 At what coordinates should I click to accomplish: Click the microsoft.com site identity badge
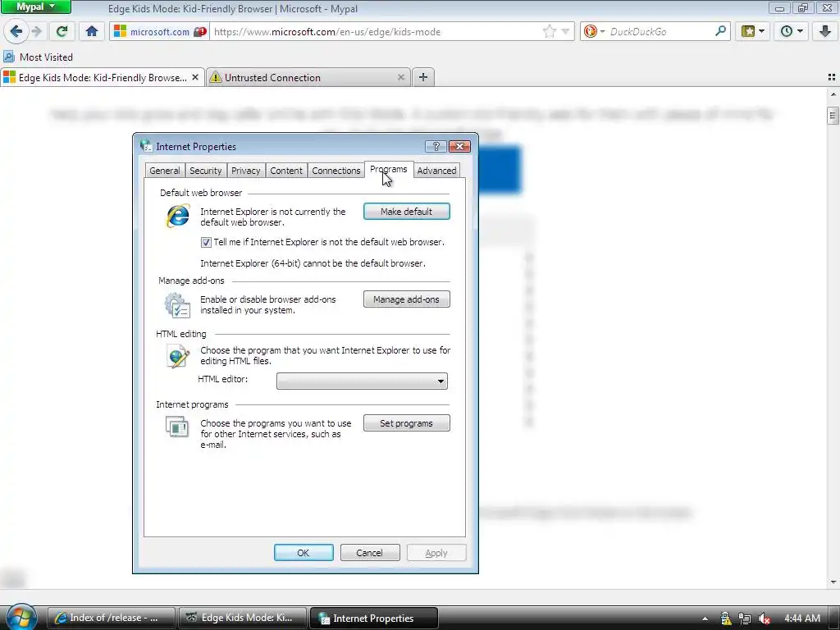point(160,32)
